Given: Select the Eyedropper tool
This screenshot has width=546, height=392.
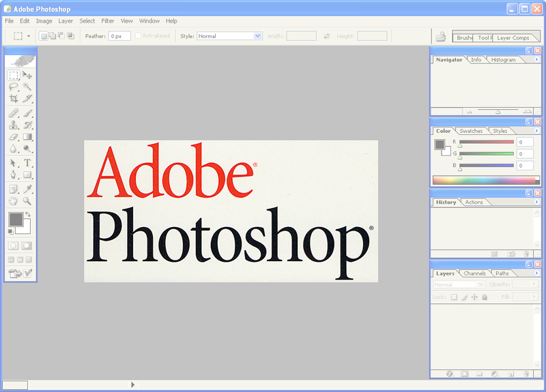Looking at the screenshot, I should (x=27, y=190).
